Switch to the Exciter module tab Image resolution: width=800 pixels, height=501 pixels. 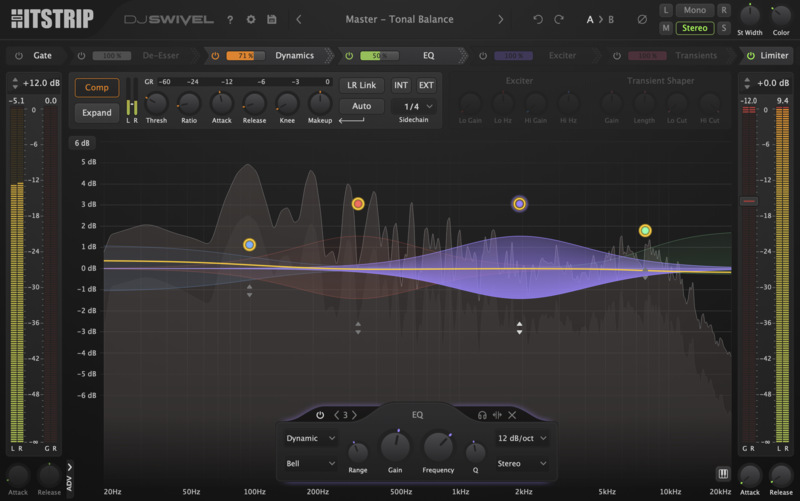tap(562, 56)
